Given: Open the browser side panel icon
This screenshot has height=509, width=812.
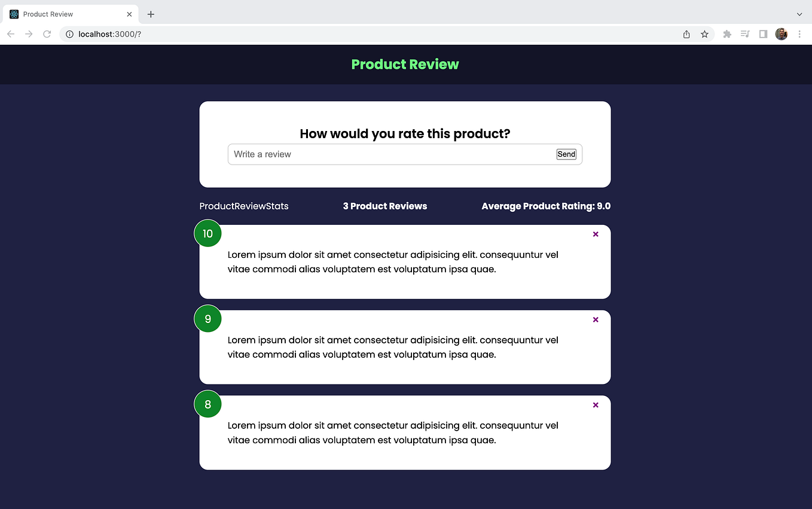Looking at the screenshot, I should [x=763, y=34].
